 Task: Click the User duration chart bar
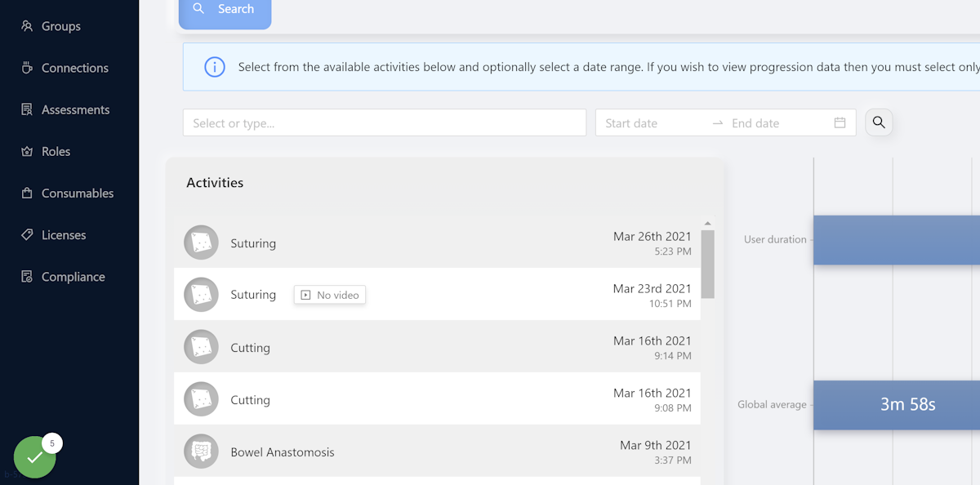pos(897,240)
